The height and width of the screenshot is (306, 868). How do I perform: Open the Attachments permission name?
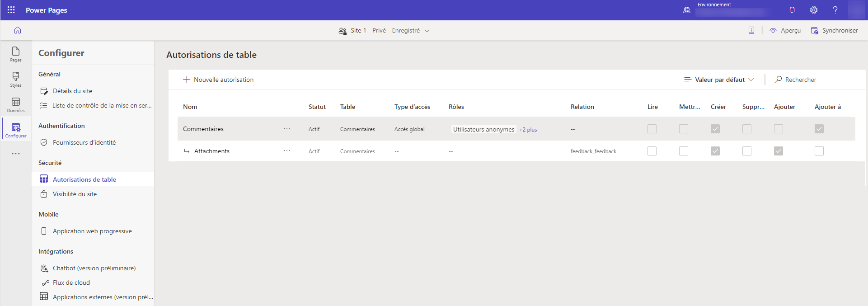tap(212, 151)
